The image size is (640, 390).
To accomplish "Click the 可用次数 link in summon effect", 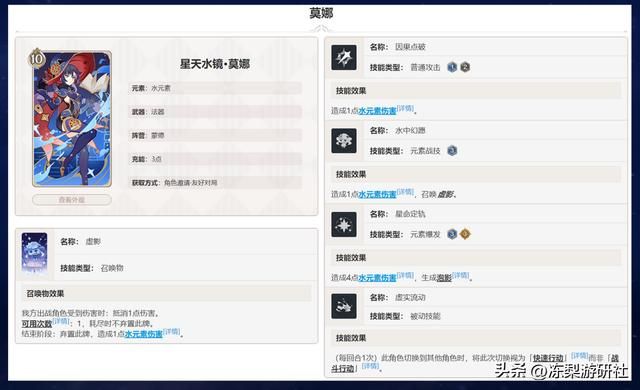I will click(x=37, y=324).
